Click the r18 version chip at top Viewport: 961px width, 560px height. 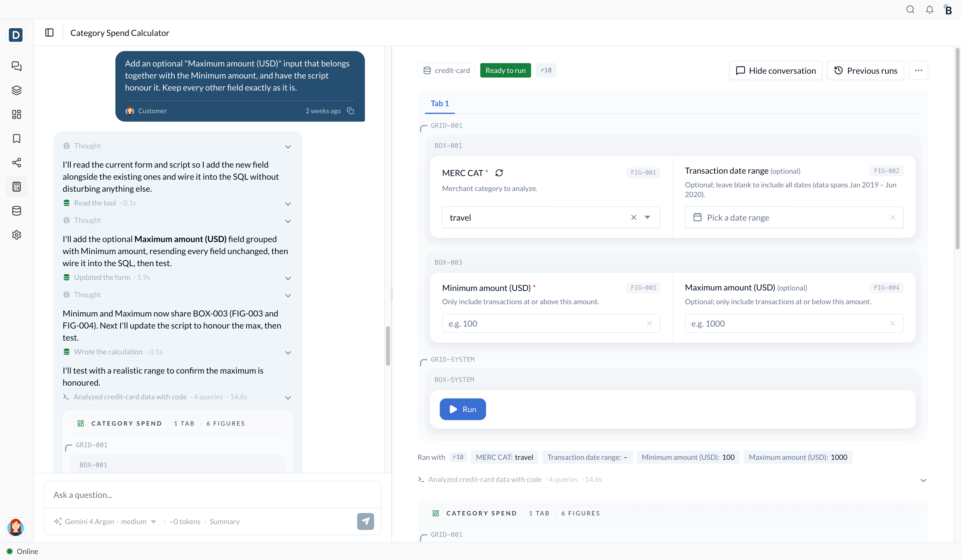point(546,70)
